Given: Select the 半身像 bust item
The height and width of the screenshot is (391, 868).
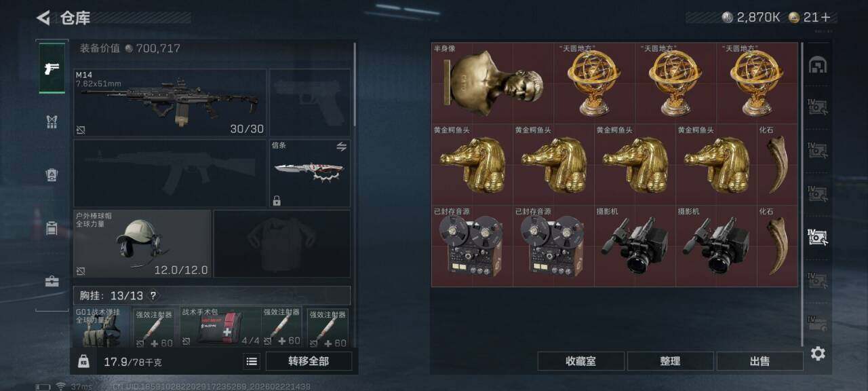Looking at the screenshot, I should click(x=492, y=83).
